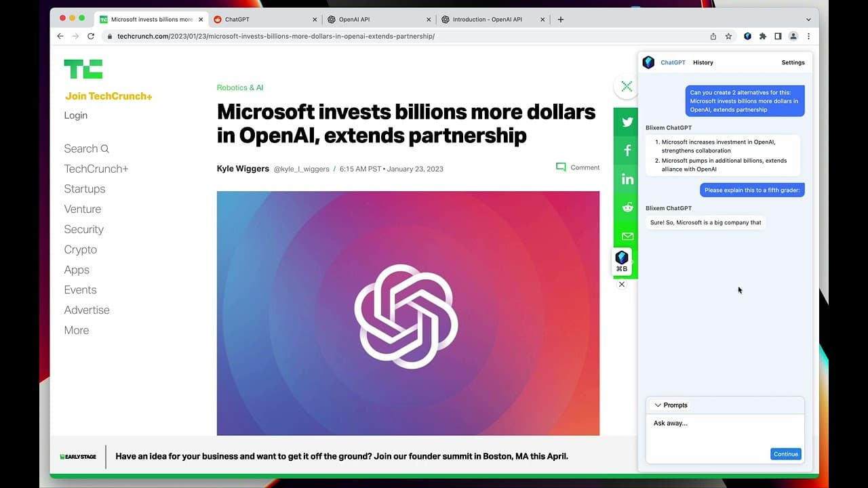
Task: Open the Apps section
Action: pyautogui.click(x=77, y=270)
